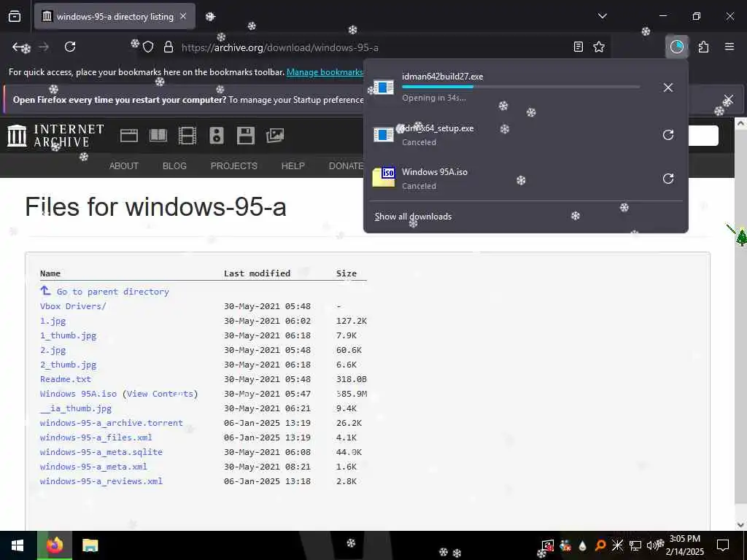Open the Wayback Machine web icon
The width and height of the screenshot is (747, 560).
click(x=129, y=136)
